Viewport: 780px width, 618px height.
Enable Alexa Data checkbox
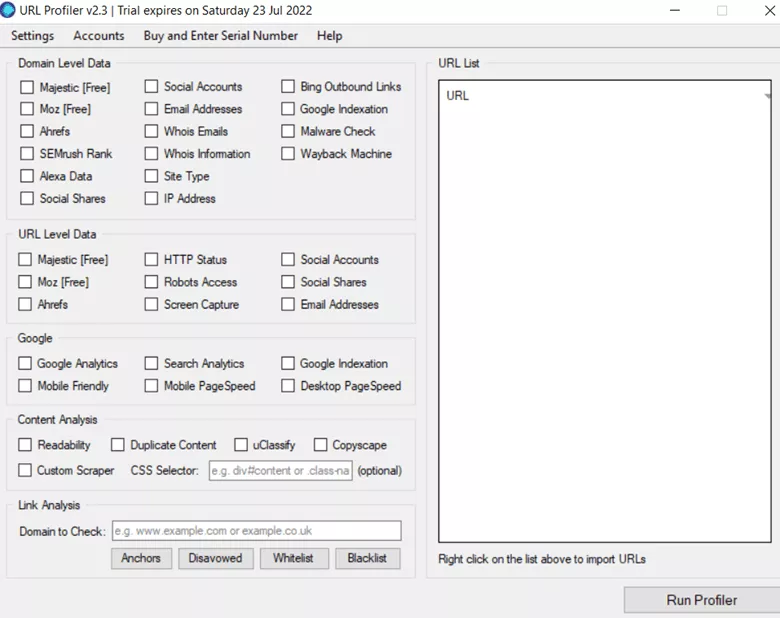(x=27, y=176)
